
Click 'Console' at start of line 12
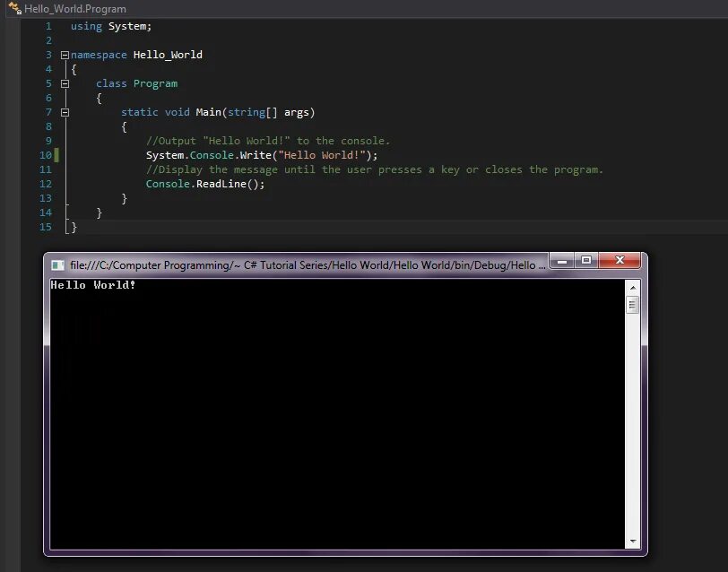point(168,184)
